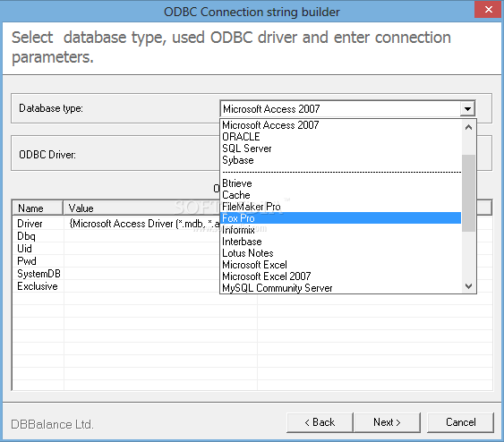The image size is (504, 442).
Task: Click the Value column header
Action: tap(141, 208)
